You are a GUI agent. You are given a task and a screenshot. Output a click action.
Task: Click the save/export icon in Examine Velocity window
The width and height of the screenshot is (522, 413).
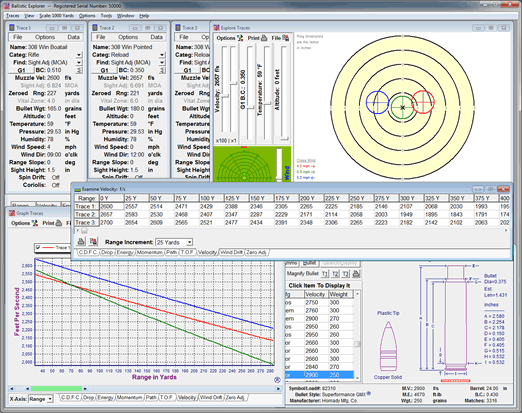(94, 241)
